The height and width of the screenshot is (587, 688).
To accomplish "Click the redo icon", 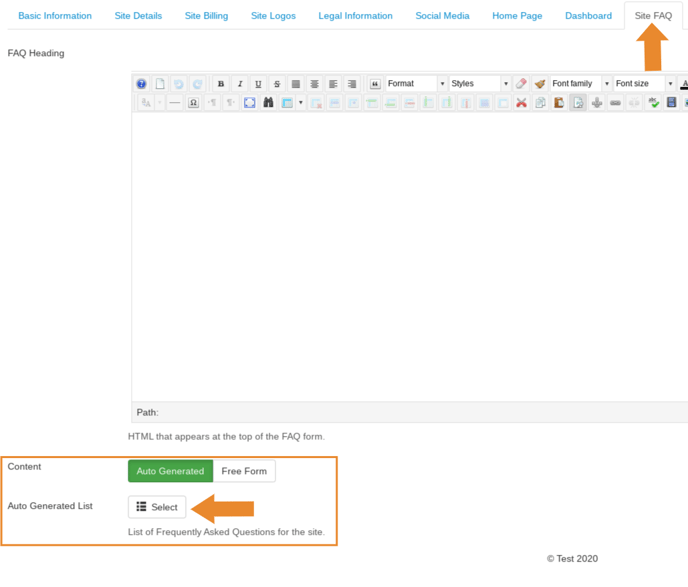I will [x=197, y=84].
